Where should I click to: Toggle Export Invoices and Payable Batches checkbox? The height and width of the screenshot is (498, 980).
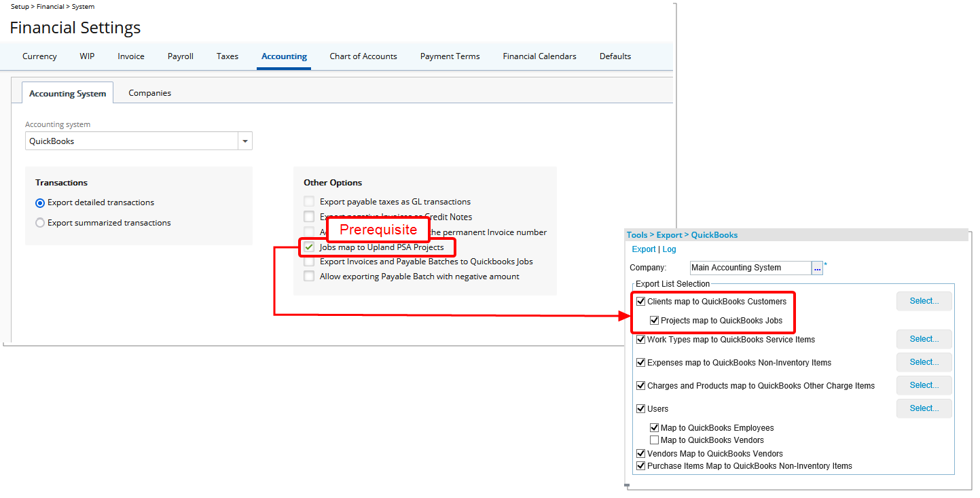(x=309, y=262)
